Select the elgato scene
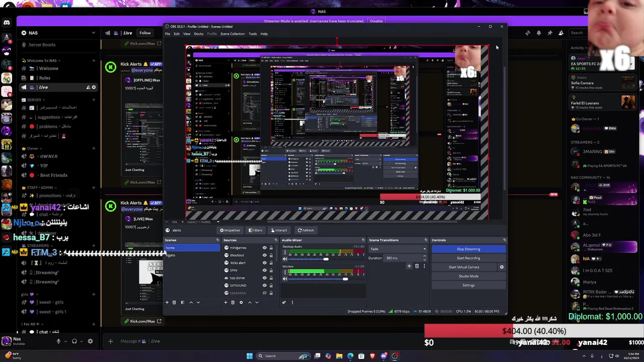644x362 pixels. pyautogui.click(x=192, y=255)
